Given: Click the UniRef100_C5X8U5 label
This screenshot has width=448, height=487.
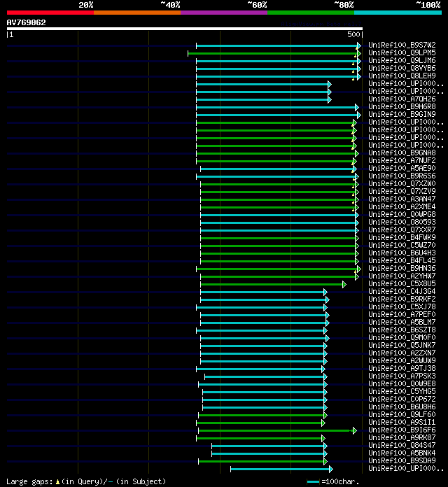Looking at the screenshot, I should [x=402, y=284].
